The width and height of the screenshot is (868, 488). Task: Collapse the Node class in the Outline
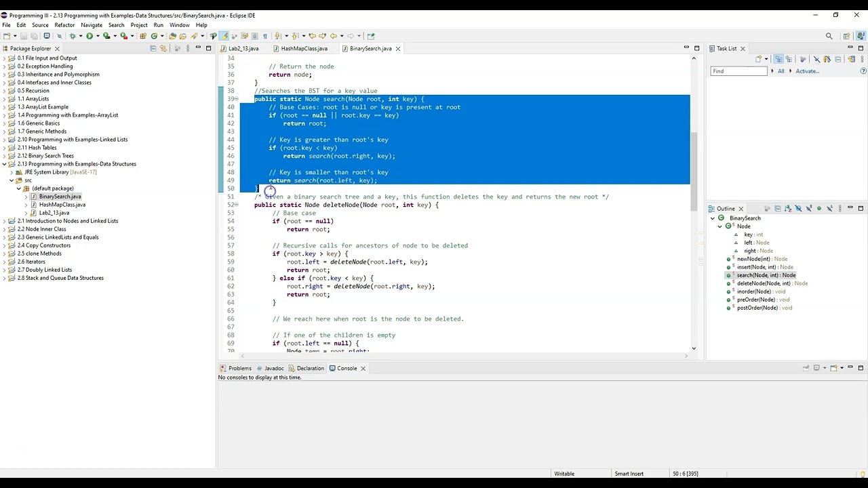tap(720, 226)
